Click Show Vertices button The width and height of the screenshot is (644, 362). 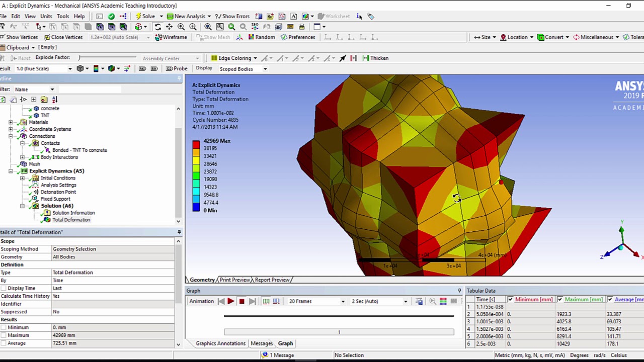(18, 37)
